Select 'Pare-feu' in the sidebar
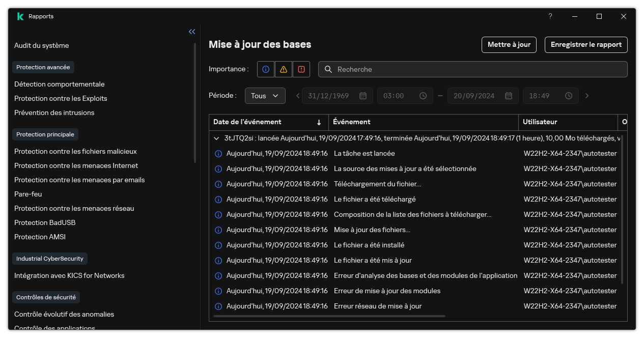The height and width of the screenshot is (338, 644). tap(28, 194)
